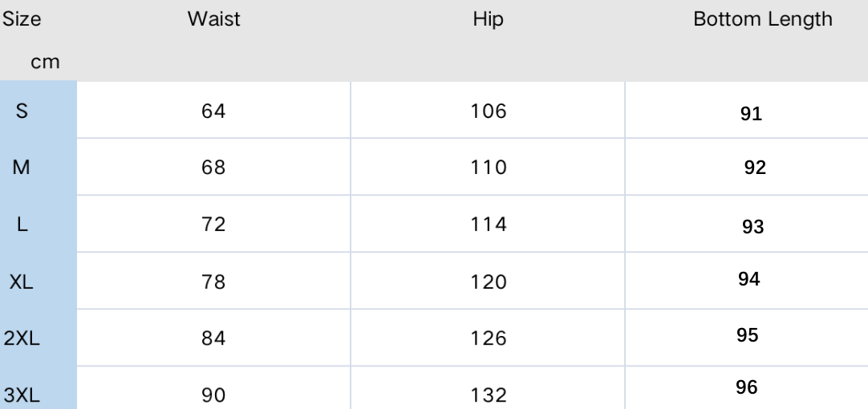Click the Size header label
Image resolution: width=868 pixels, height=409 pixels.
[x=22, y=19]
